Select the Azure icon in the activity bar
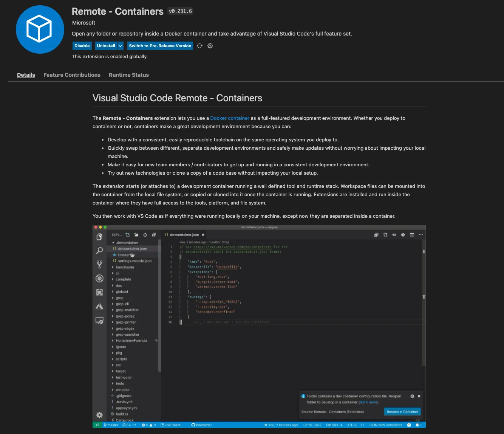The image size is (504, 434). click(99, 306)
